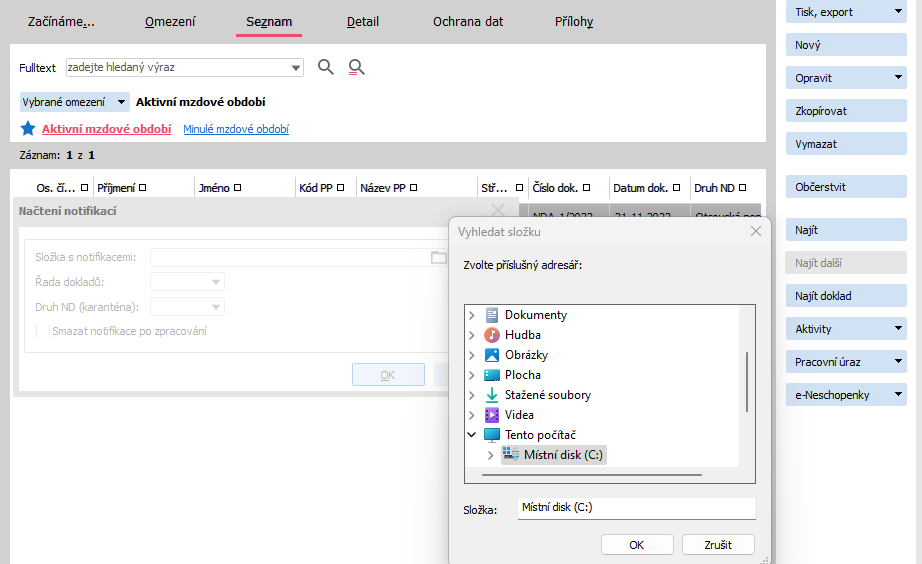This screenshot has width=922, height=564.
Task: Select the Stažené soubory download icon
Action: (x=492, y=395)
